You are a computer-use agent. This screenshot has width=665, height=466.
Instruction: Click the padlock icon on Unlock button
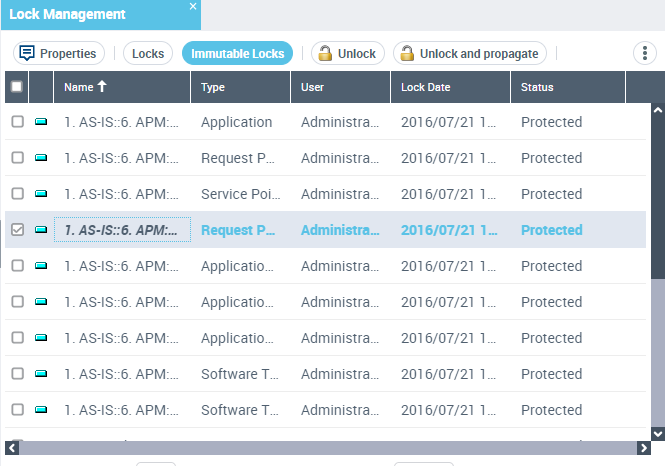pos(325,53)
